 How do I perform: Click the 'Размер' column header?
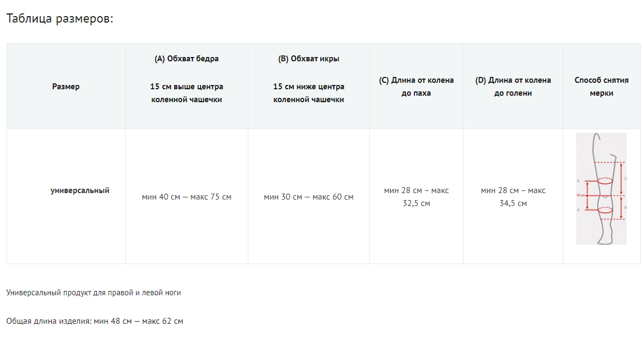click(66, 86)
